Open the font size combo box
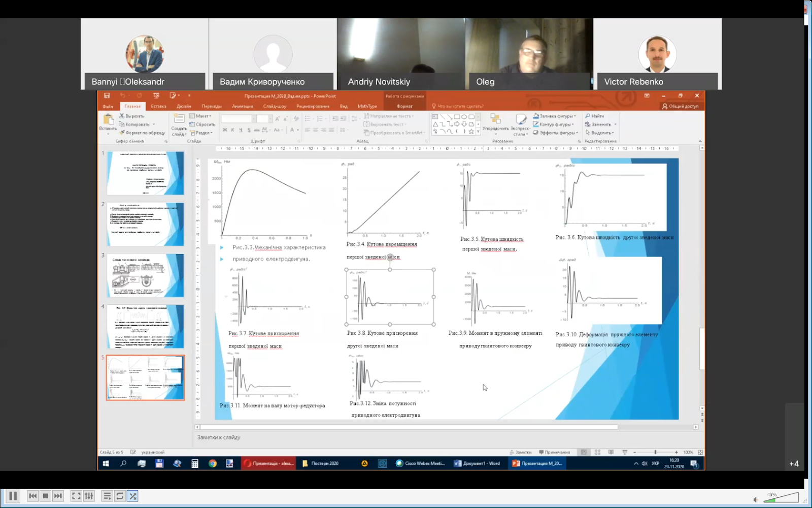Image resolution: width=812 pixels, height=508 pixels. click(x=264, y=118)
